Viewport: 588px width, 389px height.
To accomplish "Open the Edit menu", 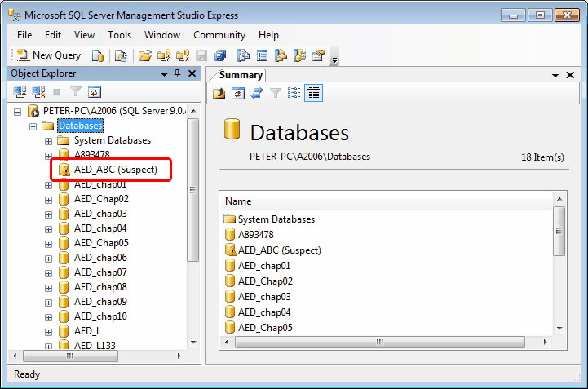I will click(x=53, y=35).
